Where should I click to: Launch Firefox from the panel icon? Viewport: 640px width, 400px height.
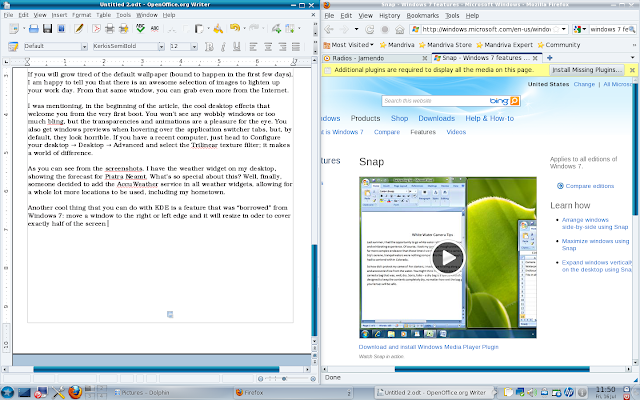click(x=75, y=392)
